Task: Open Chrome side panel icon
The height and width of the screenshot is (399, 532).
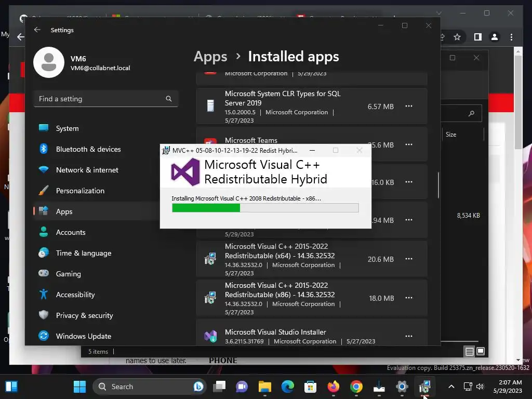Action: pos(478,37)
